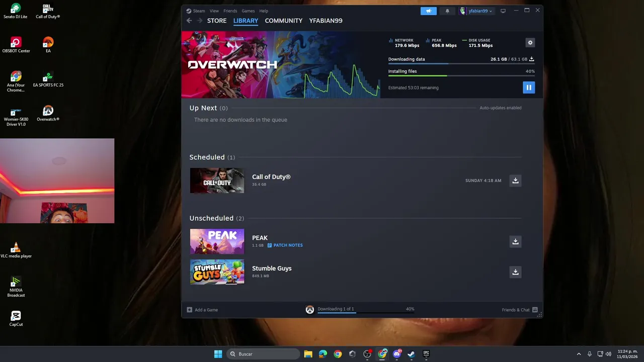This screenshot has height=362, width=644.
Task: Click Add a Game button
Action: coord(202,310)
